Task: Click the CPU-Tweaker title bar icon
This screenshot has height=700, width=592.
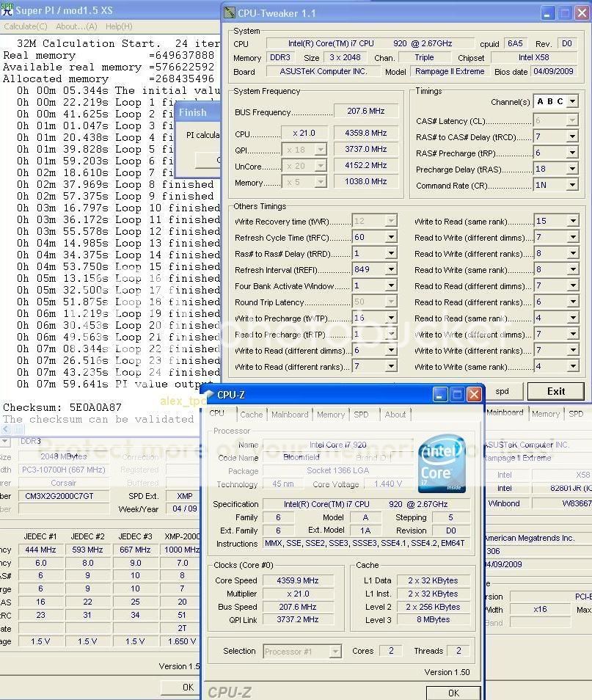Action: click(x=230, y=13)
